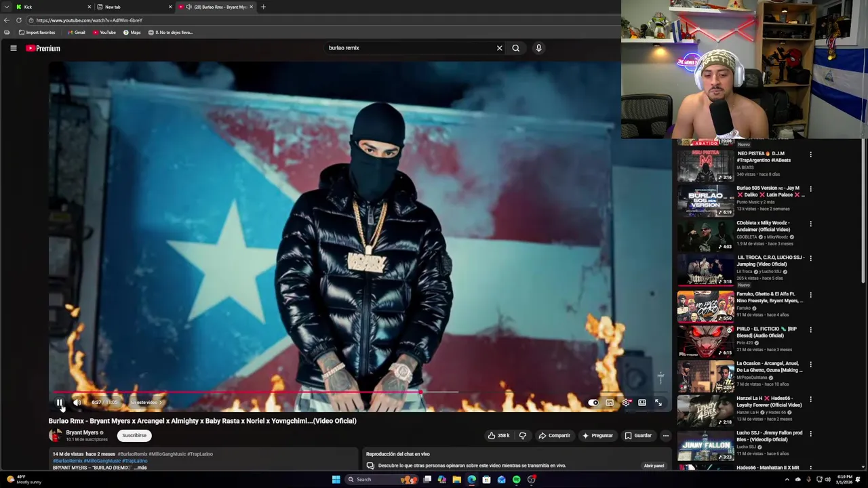Open a new browser tab with plus
The width and height of the screenshot is (868, 488).
click(263, 7)
